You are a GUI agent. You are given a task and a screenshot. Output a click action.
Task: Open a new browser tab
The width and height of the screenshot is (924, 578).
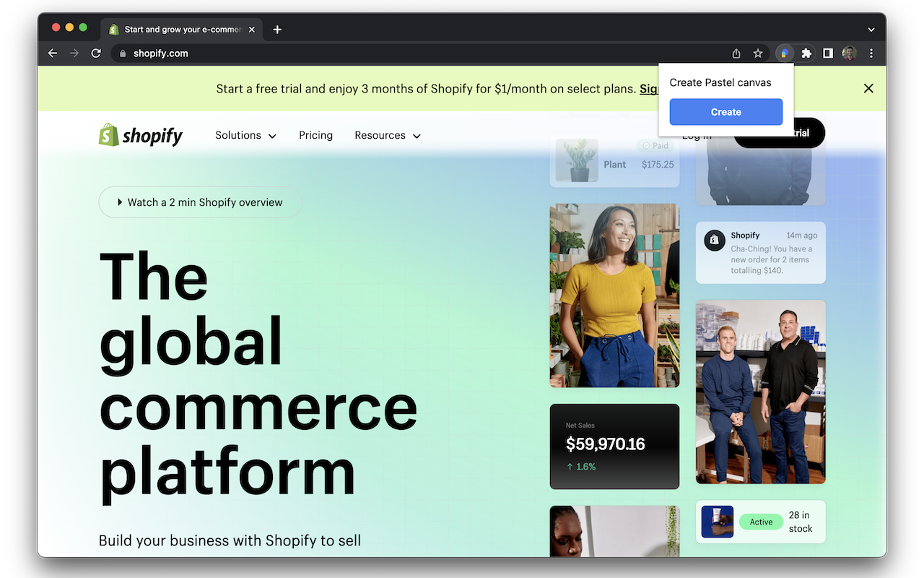[x=277, y=30]
